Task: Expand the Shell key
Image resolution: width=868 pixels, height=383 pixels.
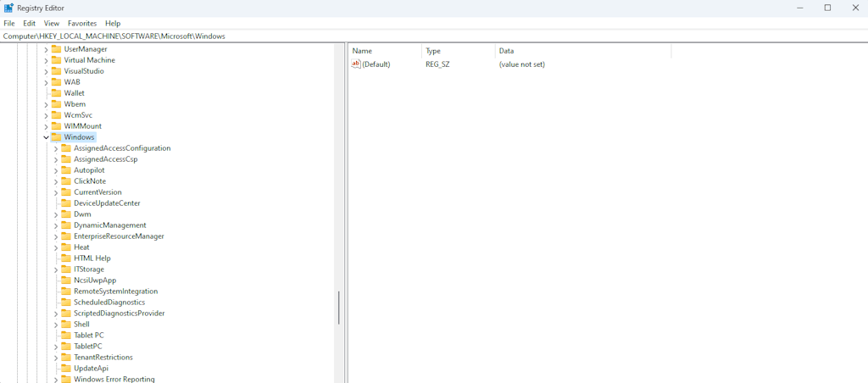Action: pyautogui.click(x=56, y=325)
